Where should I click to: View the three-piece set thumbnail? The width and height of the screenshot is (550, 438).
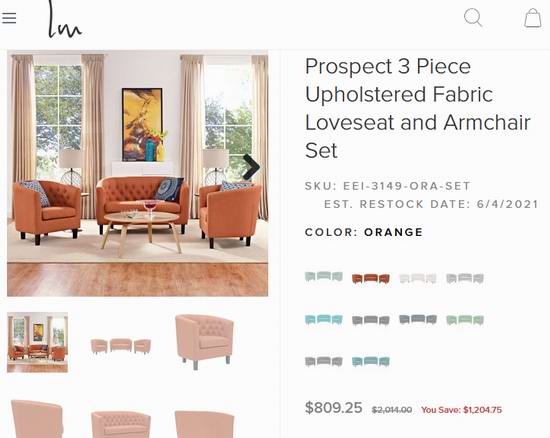pyautogui.click(x=121, y=346)
